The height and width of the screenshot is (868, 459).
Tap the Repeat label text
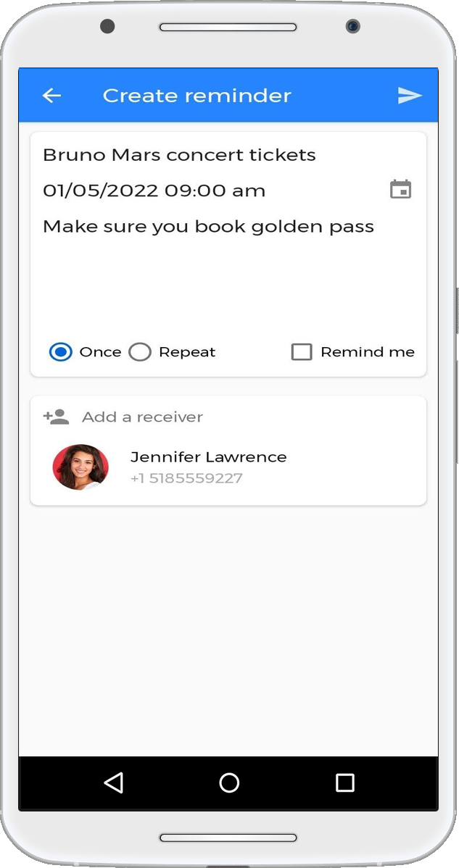coord(187,352)
